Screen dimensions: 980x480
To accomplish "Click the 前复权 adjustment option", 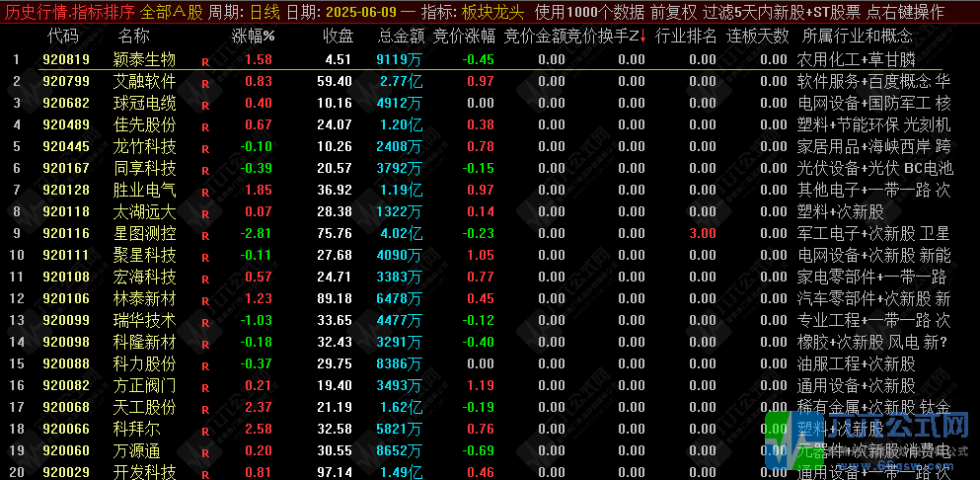I will (x=673, y=12).
